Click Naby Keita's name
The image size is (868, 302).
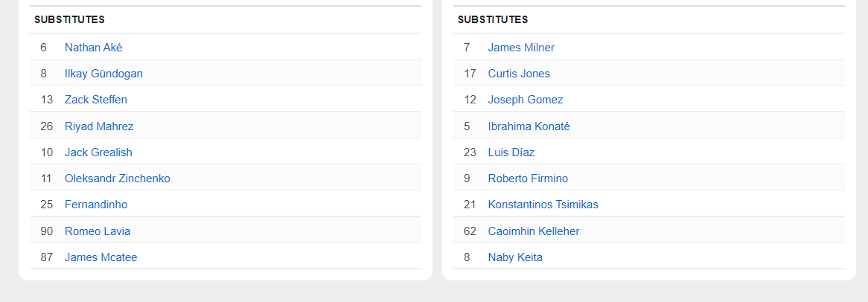(x=515, y=257)
